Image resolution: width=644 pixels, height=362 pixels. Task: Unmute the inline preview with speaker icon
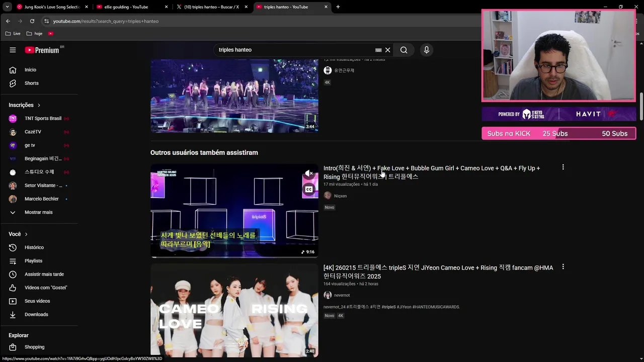point(309,173)
